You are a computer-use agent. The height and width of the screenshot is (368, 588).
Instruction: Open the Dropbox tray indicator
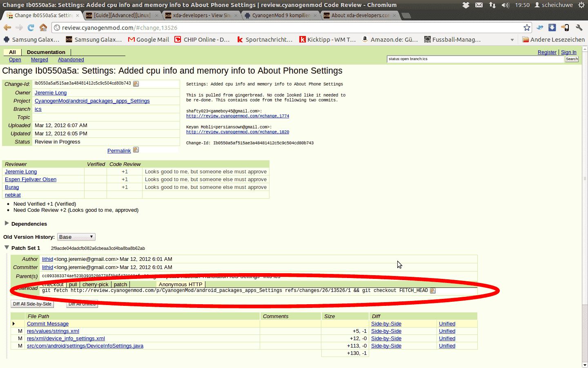[466, 5]
